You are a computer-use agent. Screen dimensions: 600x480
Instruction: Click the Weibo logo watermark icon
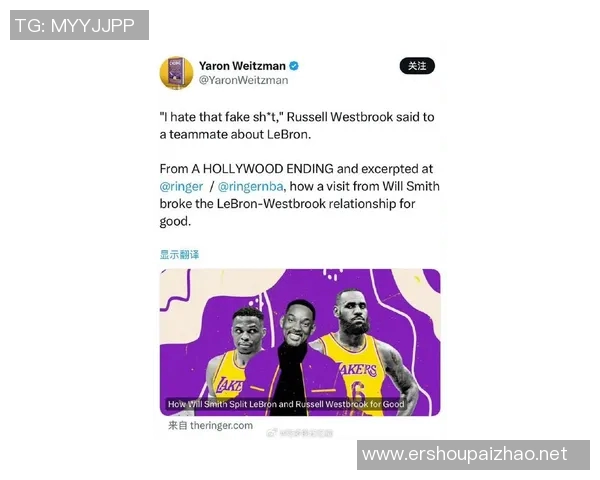coord(272,433)
